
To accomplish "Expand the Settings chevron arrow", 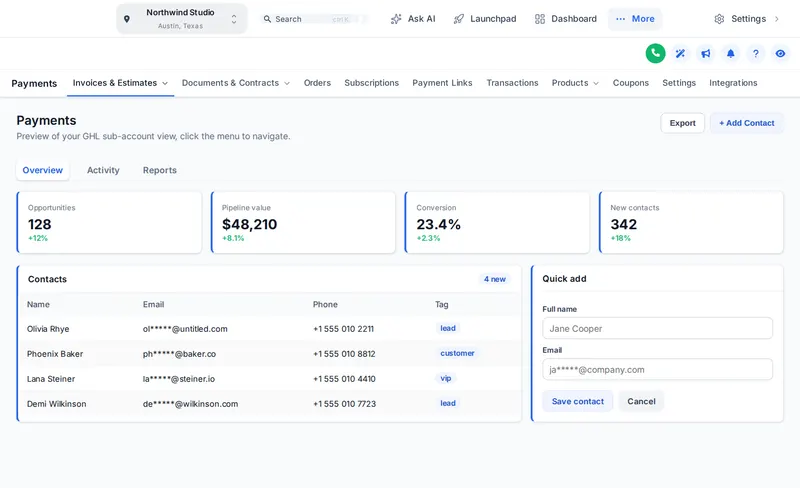I will pyautogui.click(x=777, y=19).
